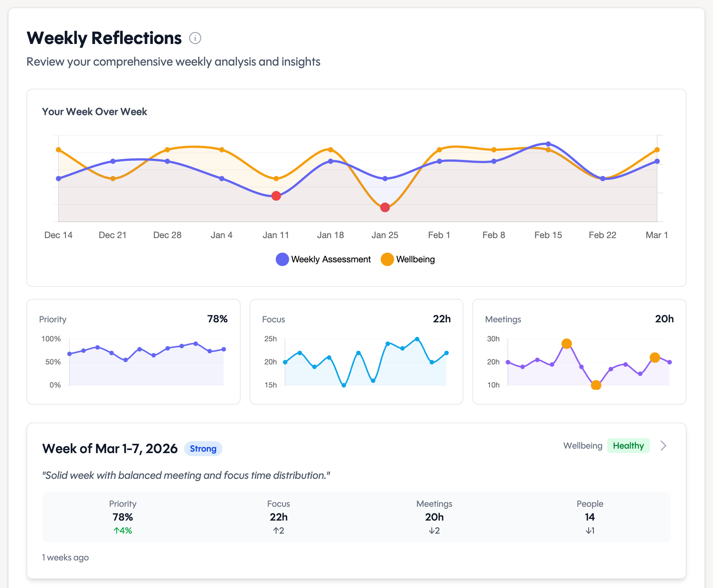The width and height of the screenshot is (713, 588).
Task: Click the orange peak marker on the Meetings chart
Action: (567, 344)
